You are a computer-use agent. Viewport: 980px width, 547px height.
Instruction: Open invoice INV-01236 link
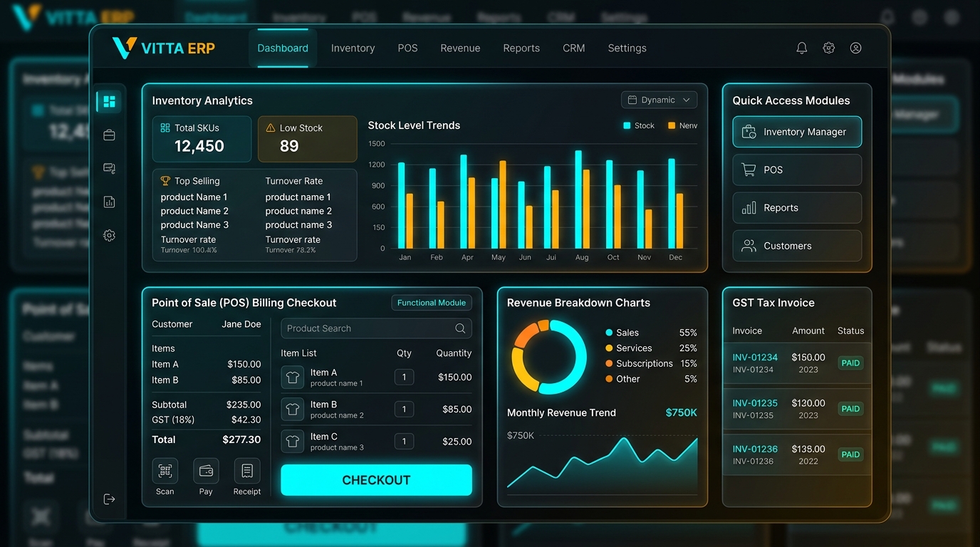(755, 449)
